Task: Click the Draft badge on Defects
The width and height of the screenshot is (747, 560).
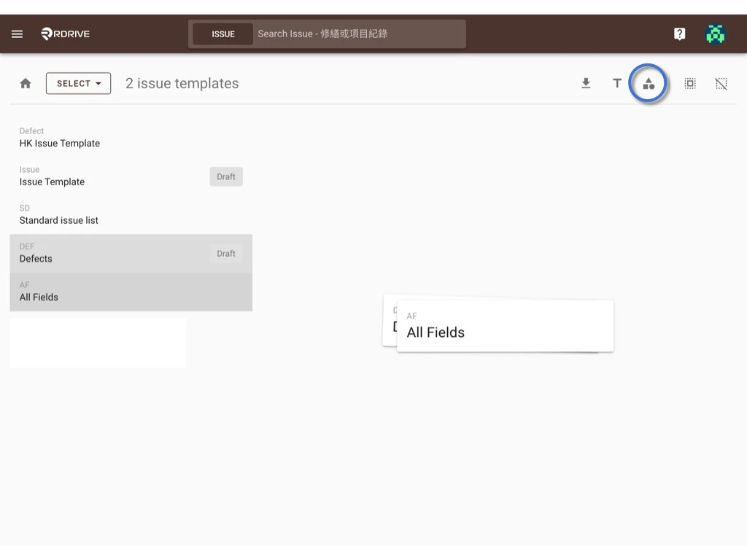Action: click(226, 254)
